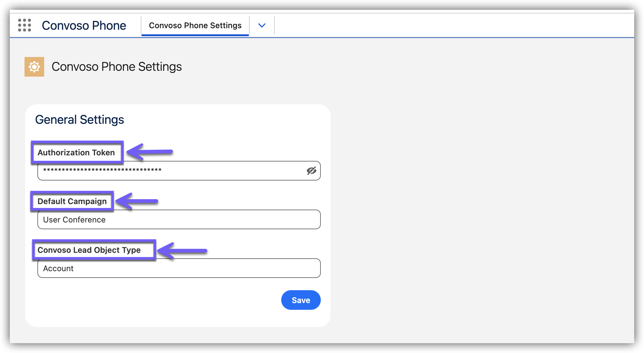This screenshot has width=644, height=353.
Task: Click the General Settings heading
Action: point(79,120)
